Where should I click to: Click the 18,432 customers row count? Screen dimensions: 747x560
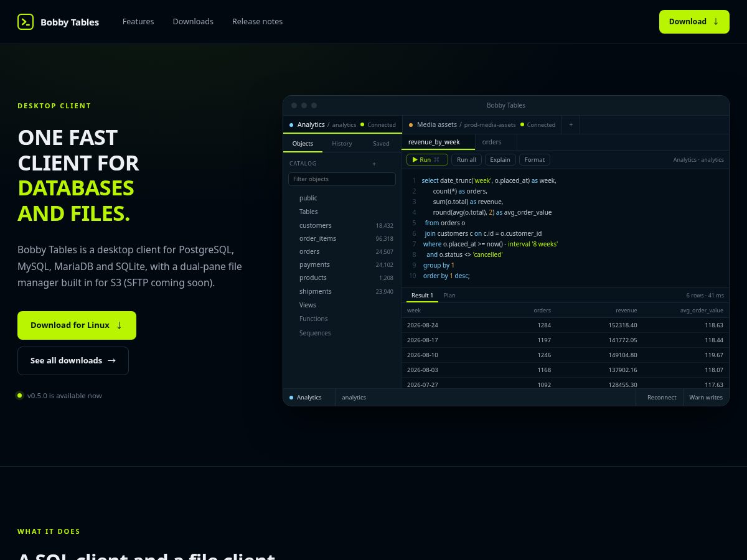click(384, 225)
